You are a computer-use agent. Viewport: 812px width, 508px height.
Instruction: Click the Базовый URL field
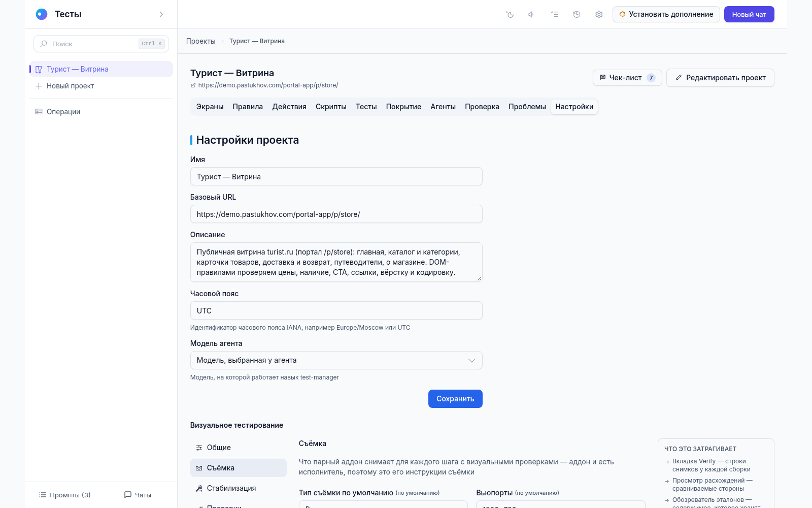[x=336, y=214]
